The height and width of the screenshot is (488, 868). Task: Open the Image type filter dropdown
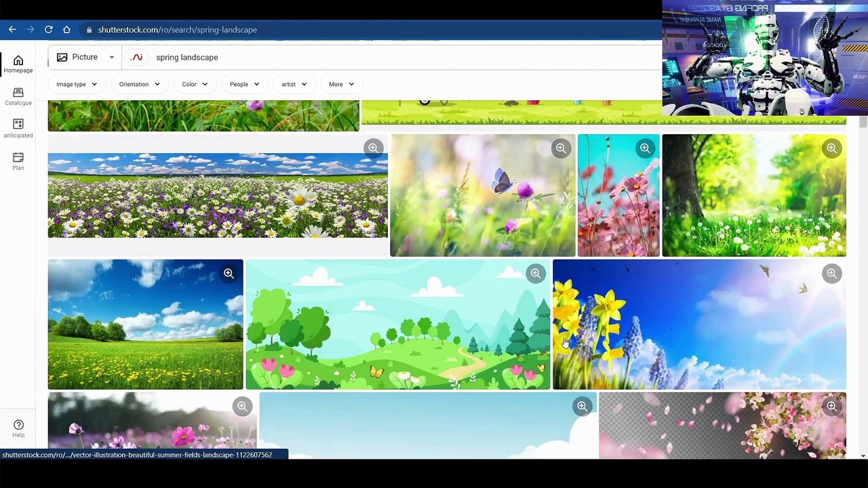[77, 84]
